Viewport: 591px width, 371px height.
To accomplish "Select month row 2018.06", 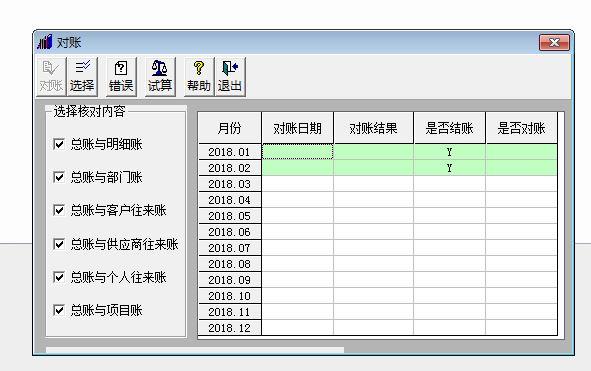I will click(230, 232).
